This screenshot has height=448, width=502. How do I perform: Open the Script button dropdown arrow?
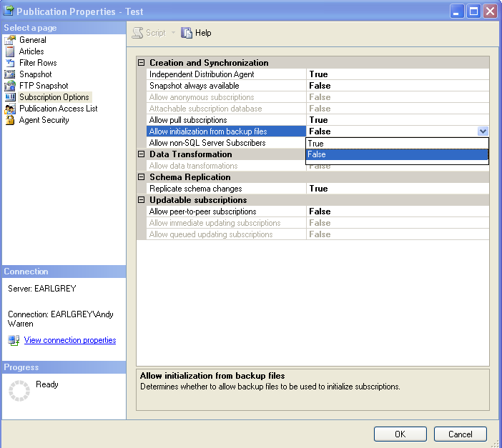tap(173, 33)
